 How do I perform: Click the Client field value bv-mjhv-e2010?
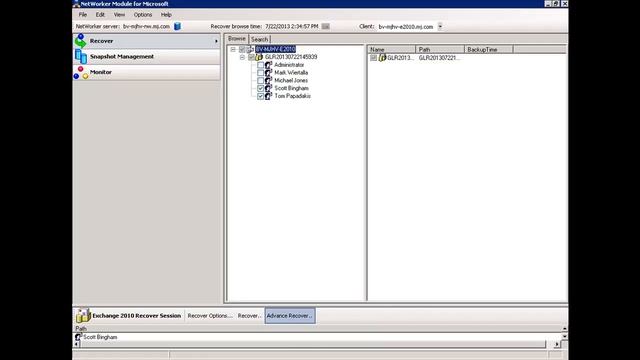[x=406, y=27]
